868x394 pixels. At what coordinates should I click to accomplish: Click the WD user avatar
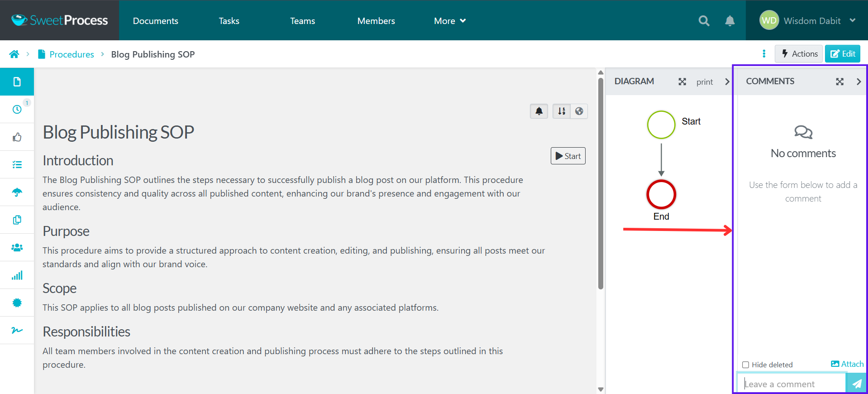pos(769,20)
